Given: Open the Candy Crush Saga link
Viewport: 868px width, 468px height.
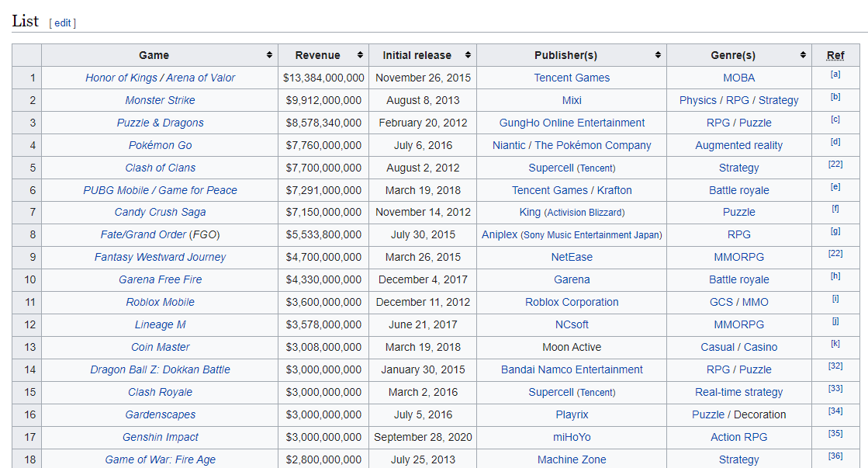Looking at the screenshot, I should click(160, 212).
